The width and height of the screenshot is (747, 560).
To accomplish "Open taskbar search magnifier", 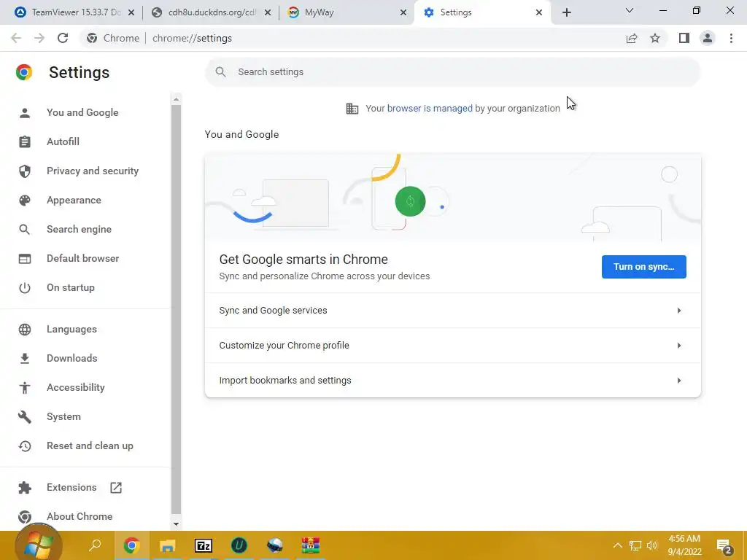I will (95, 545).
